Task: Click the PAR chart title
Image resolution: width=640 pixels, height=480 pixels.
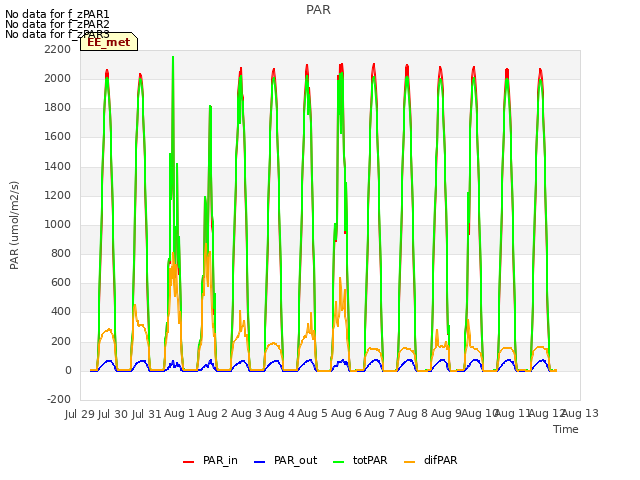Action: [x=318, y=10]
